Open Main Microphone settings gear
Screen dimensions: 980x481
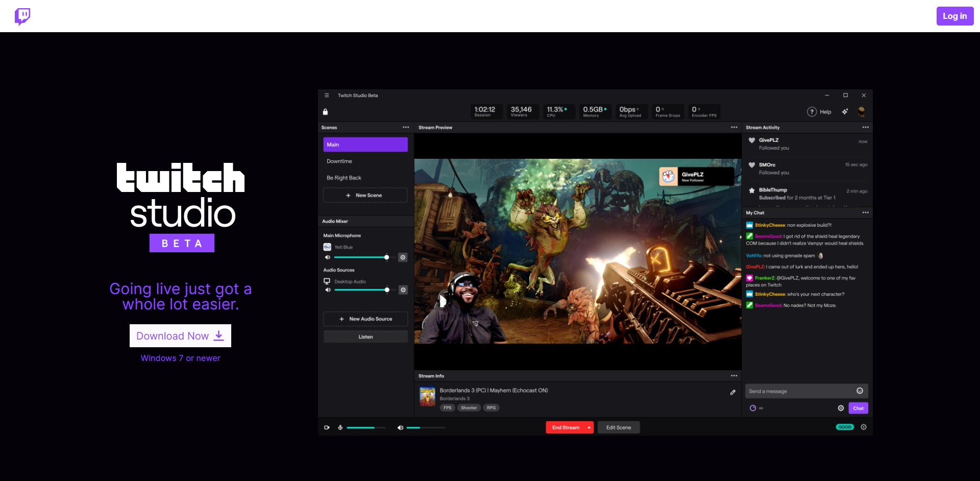click(x=403, y=257)
